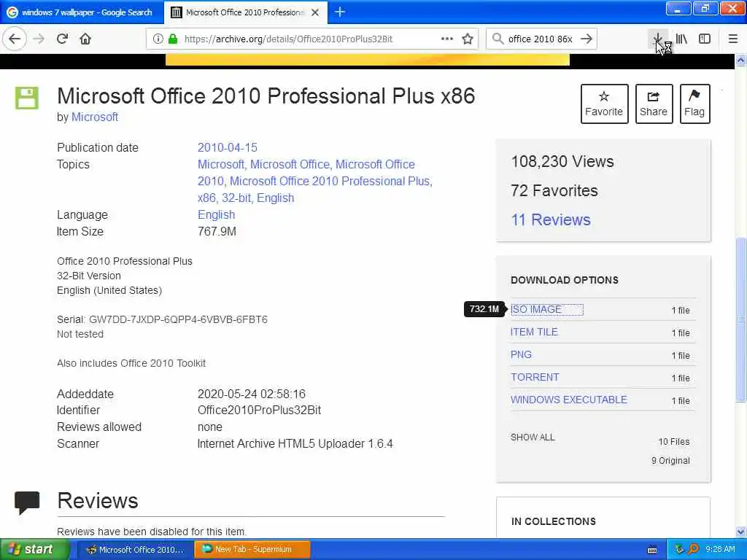Image resolution: width=747 pixels, height=560 pixels.
Task: Share this archive item
Action: point(654,104)
